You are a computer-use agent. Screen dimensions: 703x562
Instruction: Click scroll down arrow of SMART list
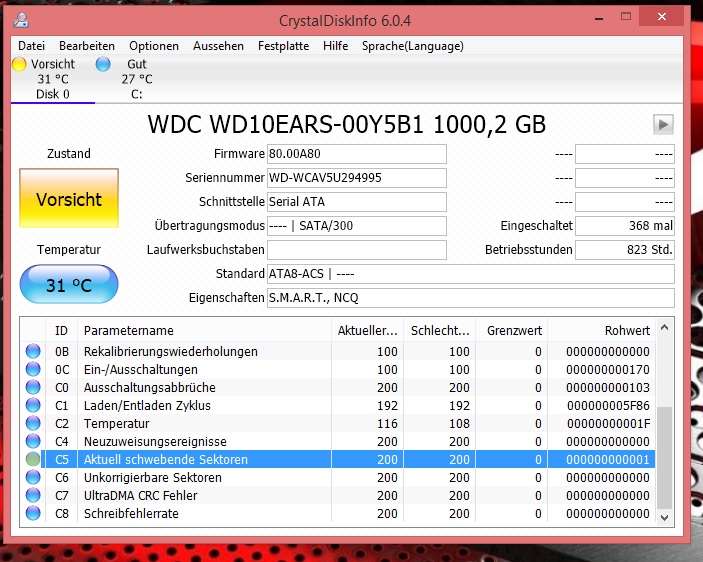tap(664, 518)
